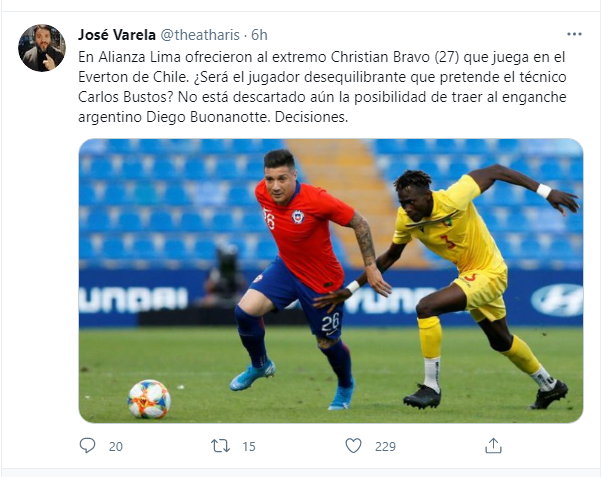Image resolution: width=605 pixels, height=477 pixels.
Task: Open the tweet via the 6h timestamp
Action: pyautogui.click(x=259, y=35)
